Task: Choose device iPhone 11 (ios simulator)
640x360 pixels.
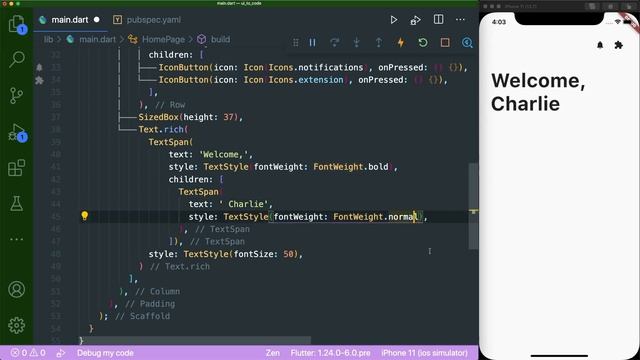Action: click(x=424, y=353)
